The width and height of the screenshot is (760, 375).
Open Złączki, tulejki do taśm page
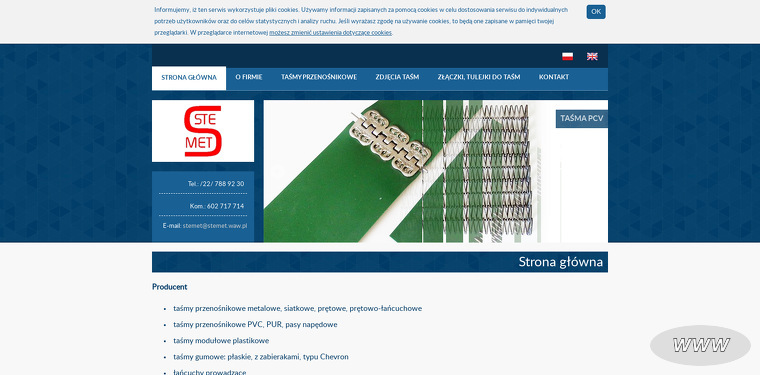click(478, 77)
